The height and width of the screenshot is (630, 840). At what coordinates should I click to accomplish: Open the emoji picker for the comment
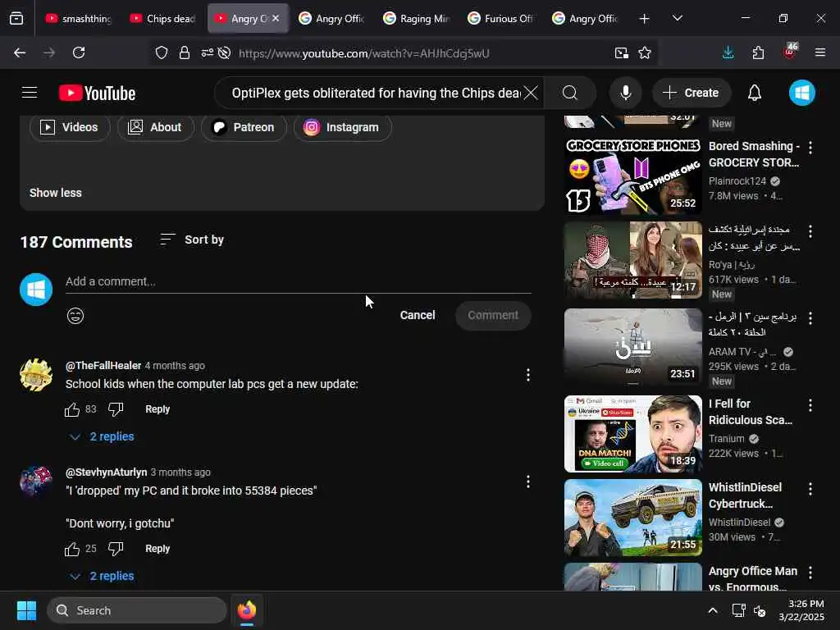pyautogui.click(x=75, y=316)
